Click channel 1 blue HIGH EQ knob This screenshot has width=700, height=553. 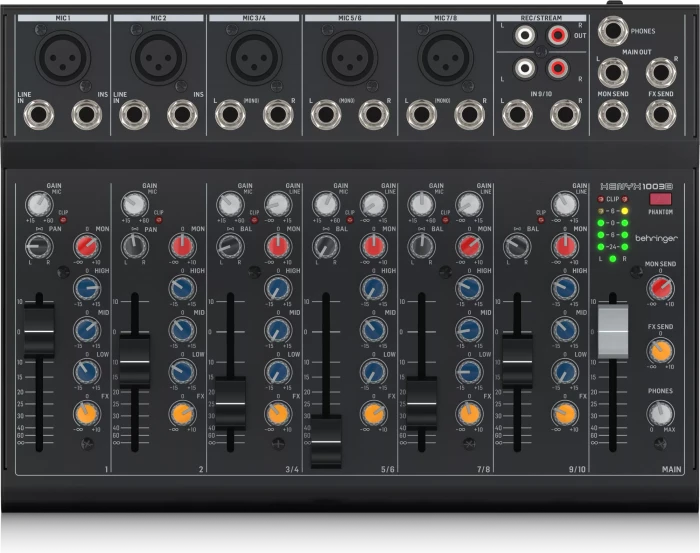coord(87,288)
